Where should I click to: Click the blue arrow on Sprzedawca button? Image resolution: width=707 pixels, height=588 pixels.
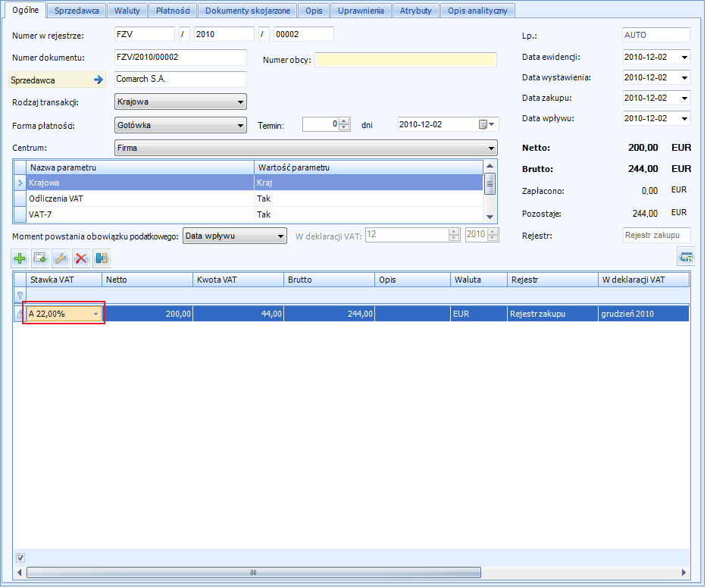[x=99, y=80]
